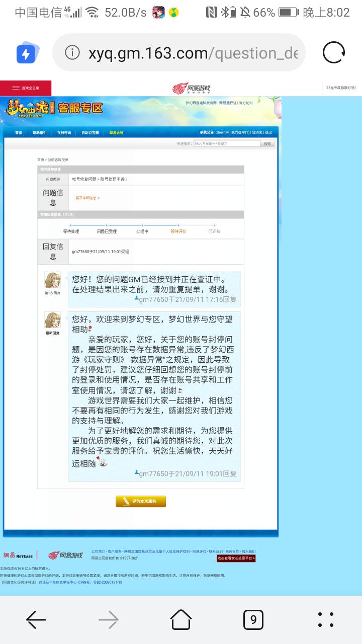Open the 帮助指引 nav tab
Screen dimensions: 362x644
(x=40, y=133)
